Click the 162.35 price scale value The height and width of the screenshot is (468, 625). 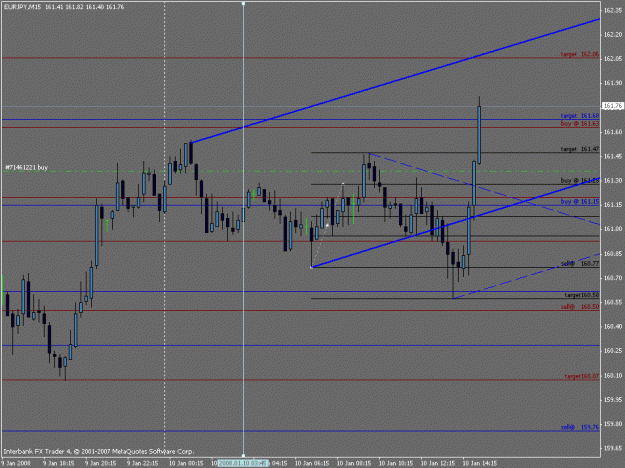pyautogui.click(x=613, y=10)
